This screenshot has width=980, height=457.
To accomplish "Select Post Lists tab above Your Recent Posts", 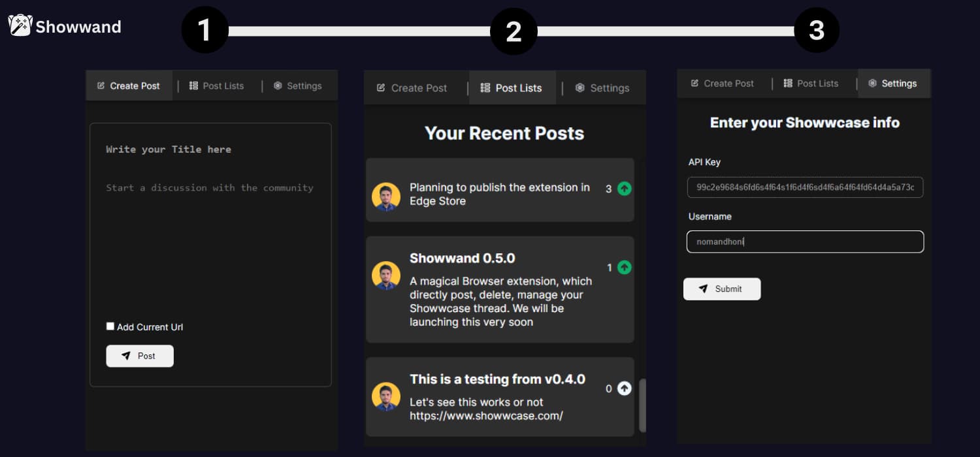I will click(512, 88).
